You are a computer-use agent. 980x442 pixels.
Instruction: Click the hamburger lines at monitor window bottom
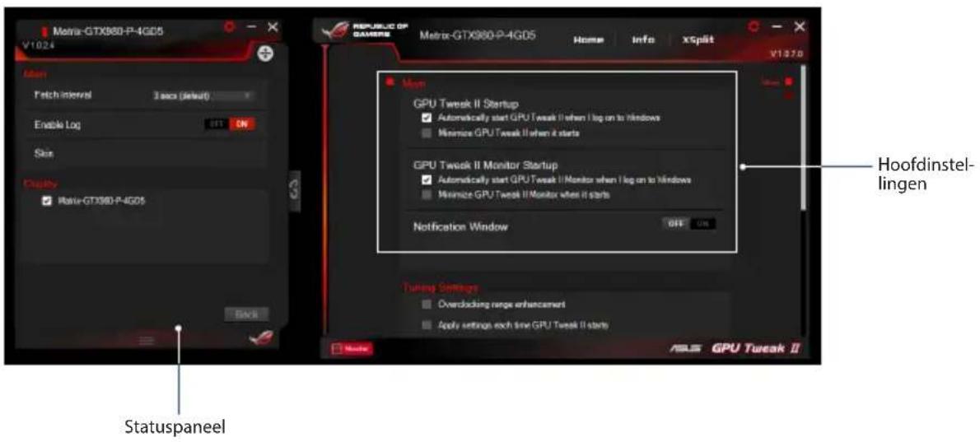coord(146,340)
